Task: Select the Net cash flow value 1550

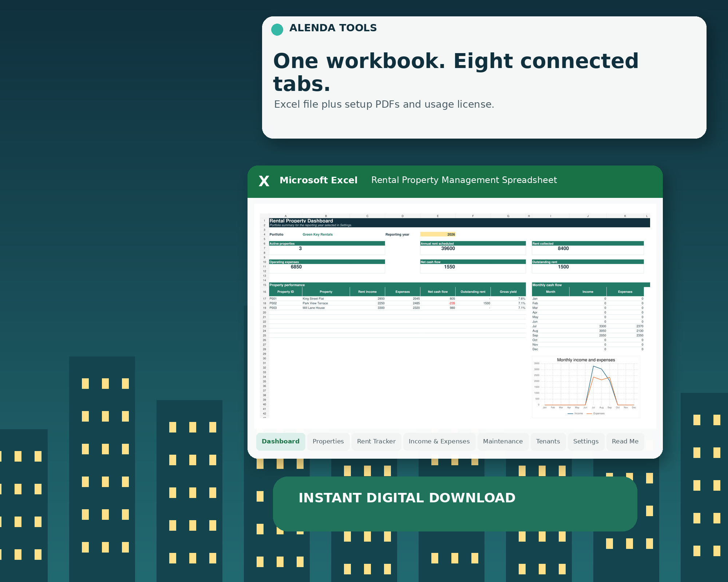Action: (450, 267)
